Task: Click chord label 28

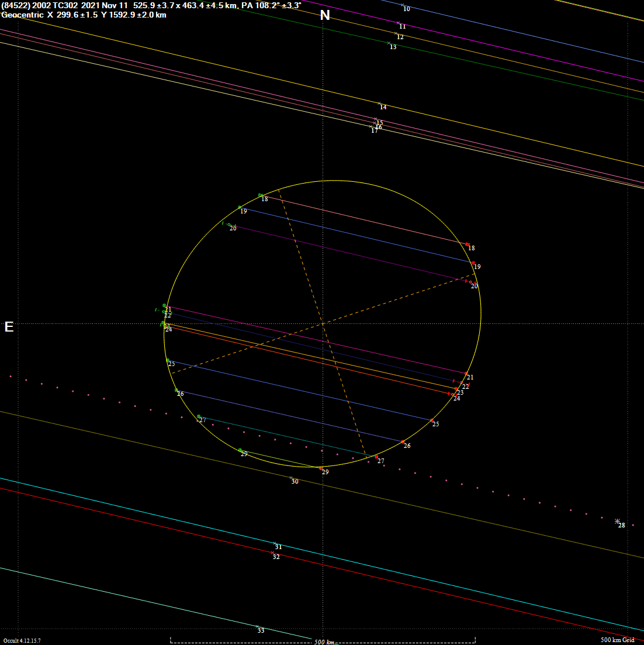Action: (621, 525)
